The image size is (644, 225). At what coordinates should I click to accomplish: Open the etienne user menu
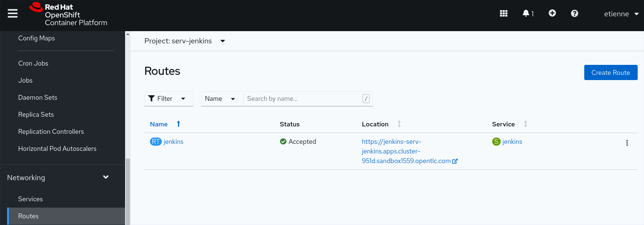point(621,14)
